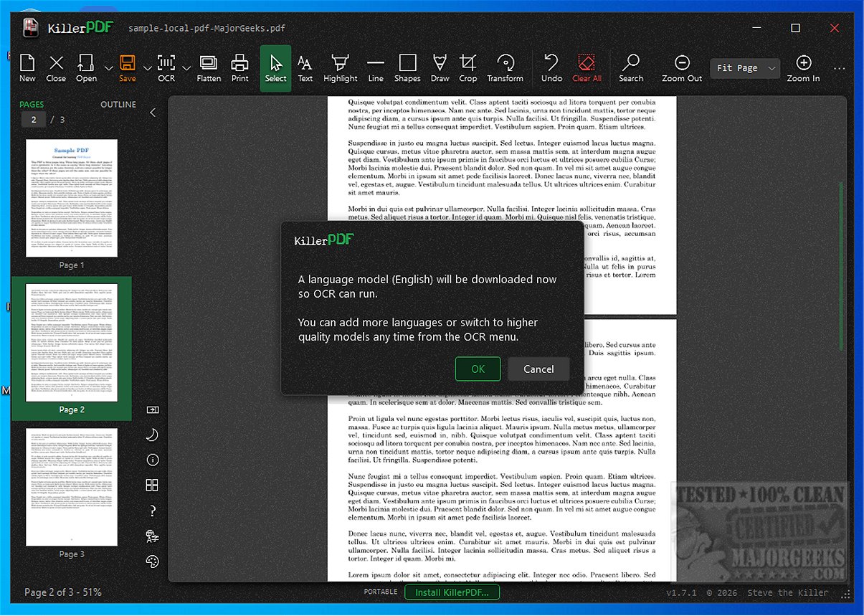Run the OCR tool

166,68
